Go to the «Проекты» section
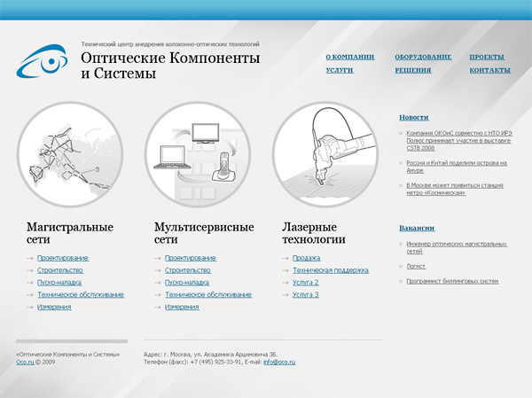 coord(487,57)
